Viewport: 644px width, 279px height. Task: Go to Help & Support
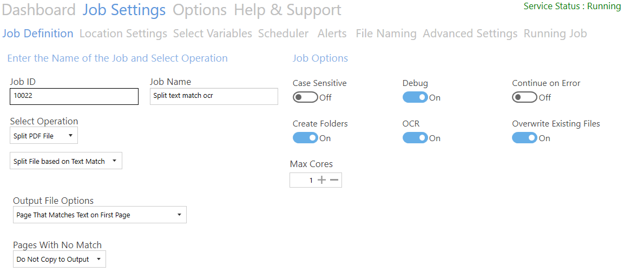click(x=287, y=10)
